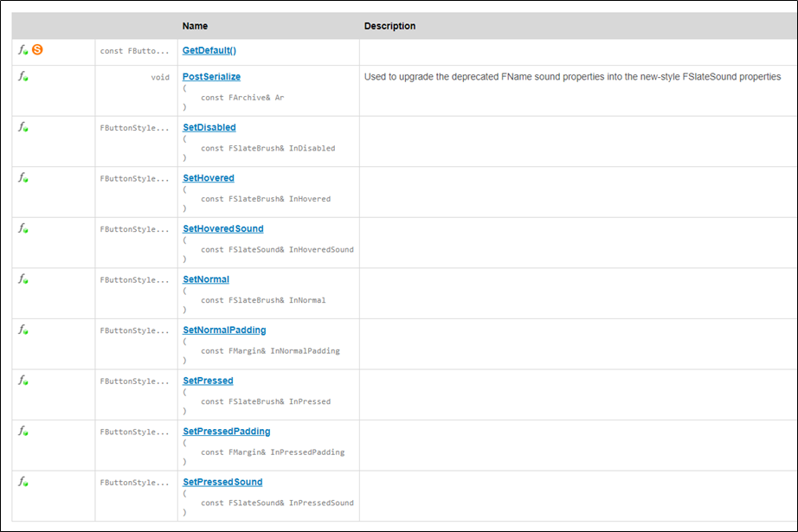Click the 'const FSlateBrush& InHovered' parameter
Viewport: 798px width, 532px height.
[x=266, y=199]
